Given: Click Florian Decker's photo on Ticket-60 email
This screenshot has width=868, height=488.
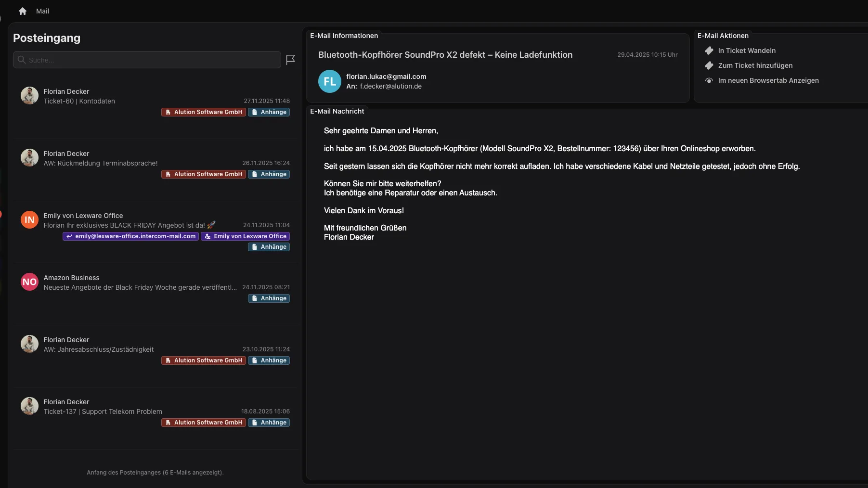Looking at the screenshot, I should click(29, 96).
